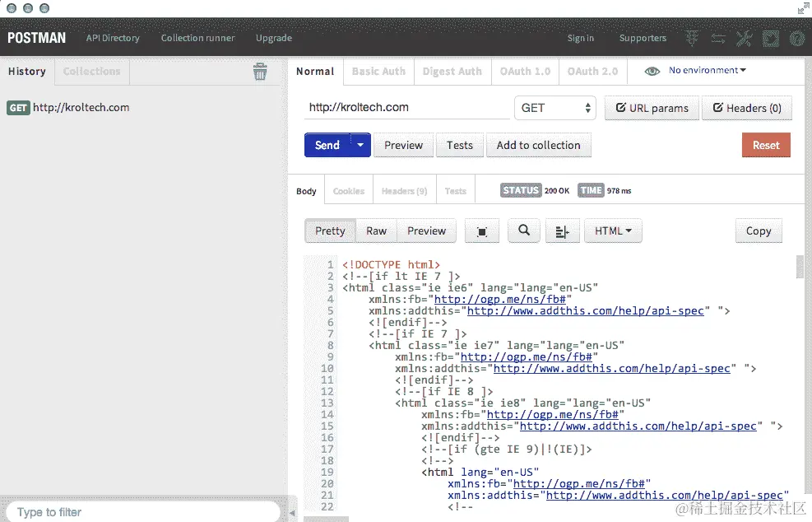Open the settings wrench and screwdriver icon
The width and height of the screenshot is (812, 522).
[x=745, y=39]
